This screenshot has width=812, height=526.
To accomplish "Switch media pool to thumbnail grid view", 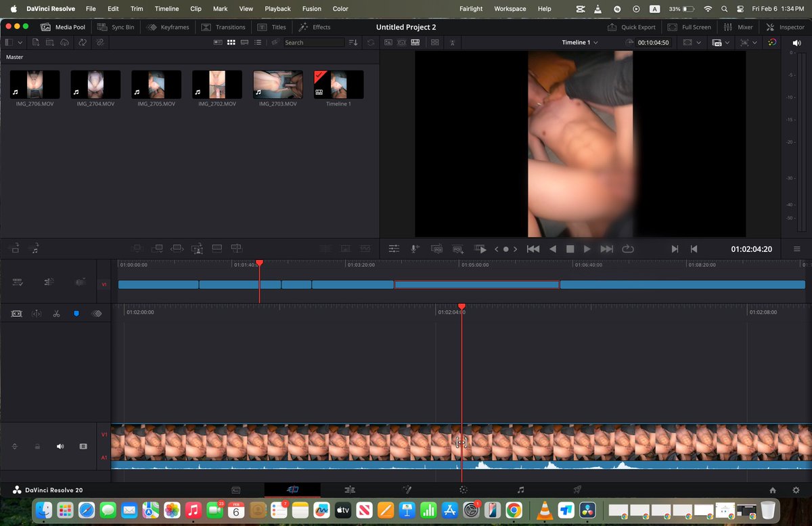I will click(x=231, y=42).
